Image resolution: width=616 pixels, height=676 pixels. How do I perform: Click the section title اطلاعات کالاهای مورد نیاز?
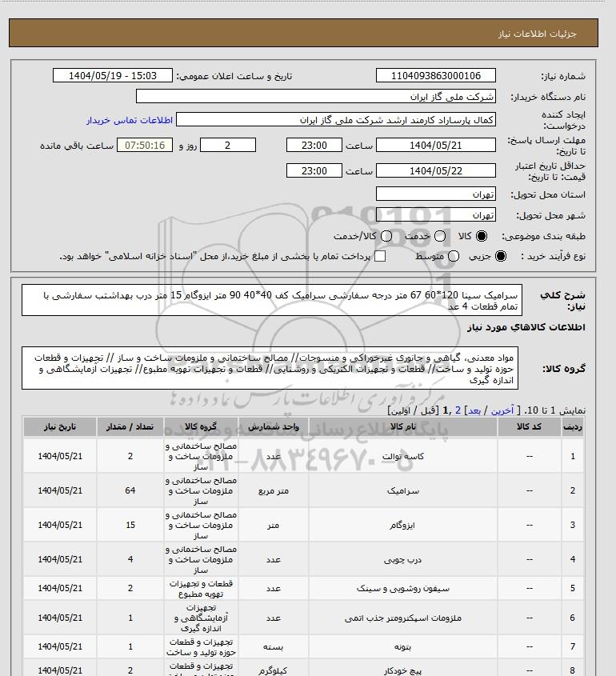click(x=526, y=327)
